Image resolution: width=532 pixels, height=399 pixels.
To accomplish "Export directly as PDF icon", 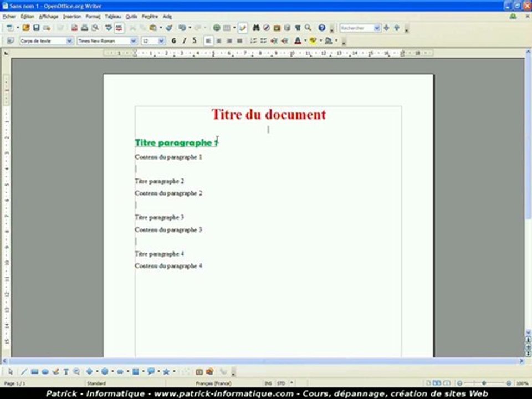I will click(74, 28).
